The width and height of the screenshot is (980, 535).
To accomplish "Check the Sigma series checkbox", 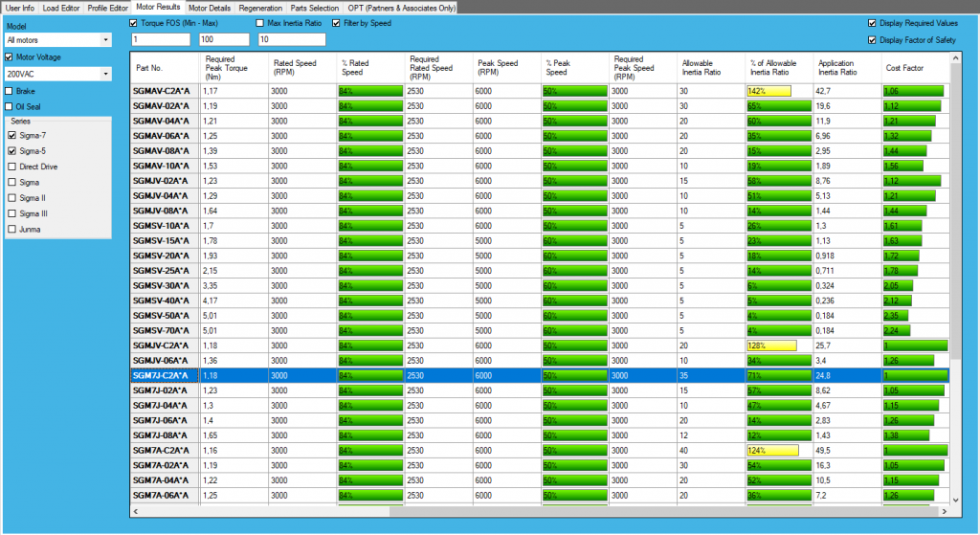I will point(11,182).
